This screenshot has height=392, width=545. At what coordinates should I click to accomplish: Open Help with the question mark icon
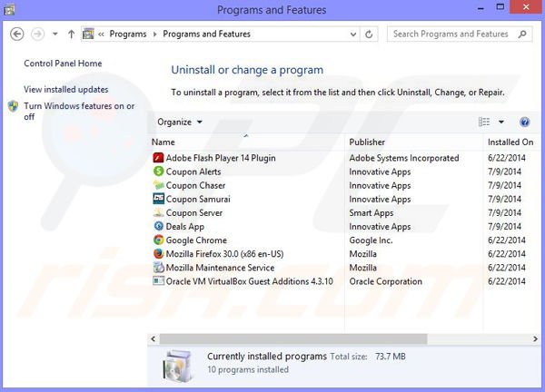(x=524, y=122)
